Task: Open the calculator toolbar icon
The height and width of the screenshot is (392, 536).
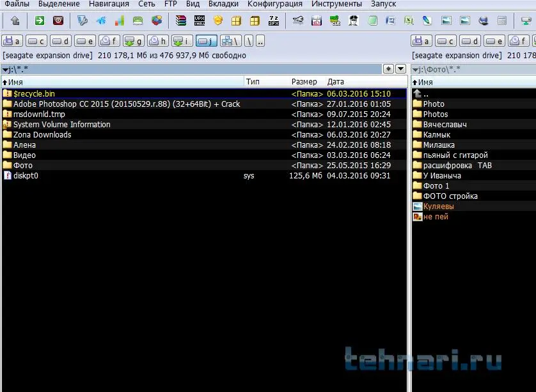Action: click(502, 21)
